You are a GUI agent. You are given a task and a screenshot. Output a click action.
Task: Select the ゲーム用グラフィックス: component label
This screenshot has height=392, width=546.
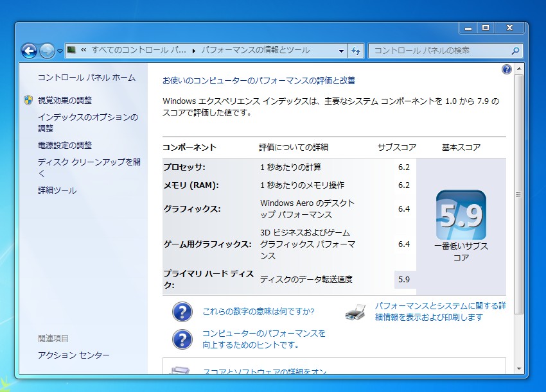pos(207,244)
